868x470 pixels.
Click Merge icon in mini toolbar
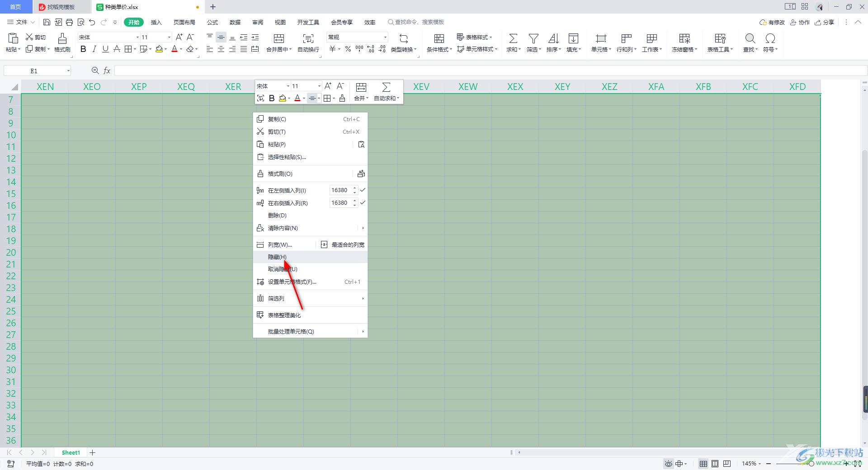point(361,87)
